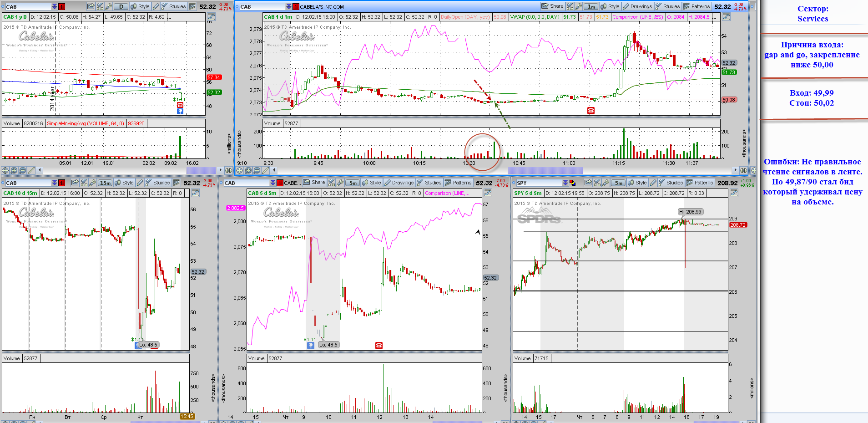Click red link color box on 1m chart

coord(296,6)
